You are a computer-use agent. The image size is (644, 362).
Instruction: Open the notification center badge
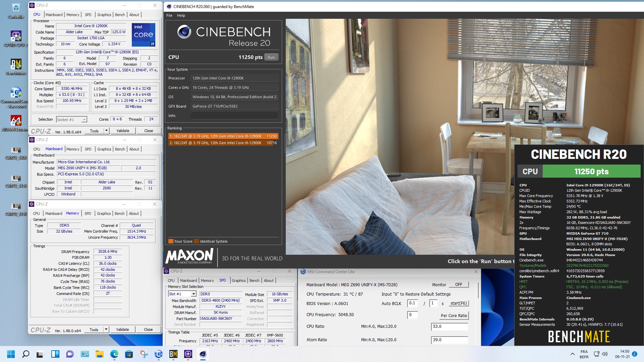click(x=634, y=354)
